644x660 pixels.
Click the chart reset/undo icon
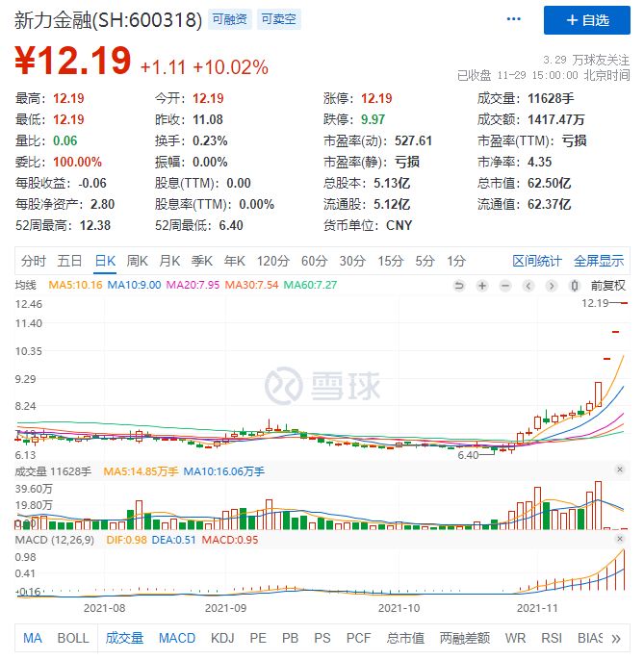tap(459, 285)
